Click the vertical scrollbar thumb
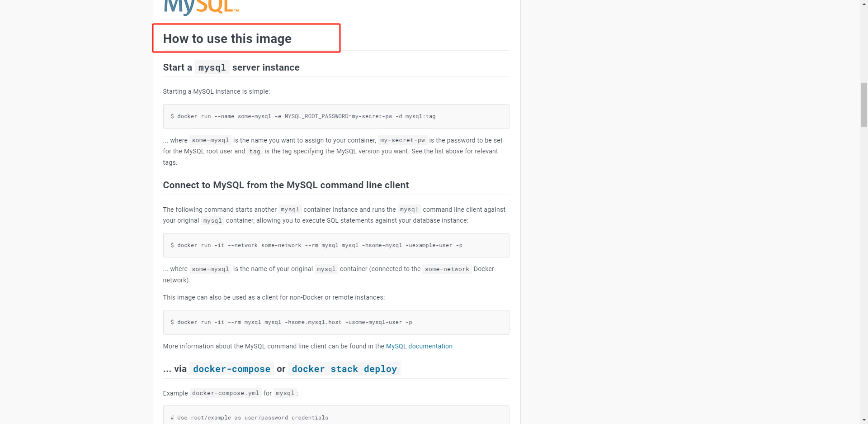The height and width of the screenshot is (424, 868). coord(864,105)
